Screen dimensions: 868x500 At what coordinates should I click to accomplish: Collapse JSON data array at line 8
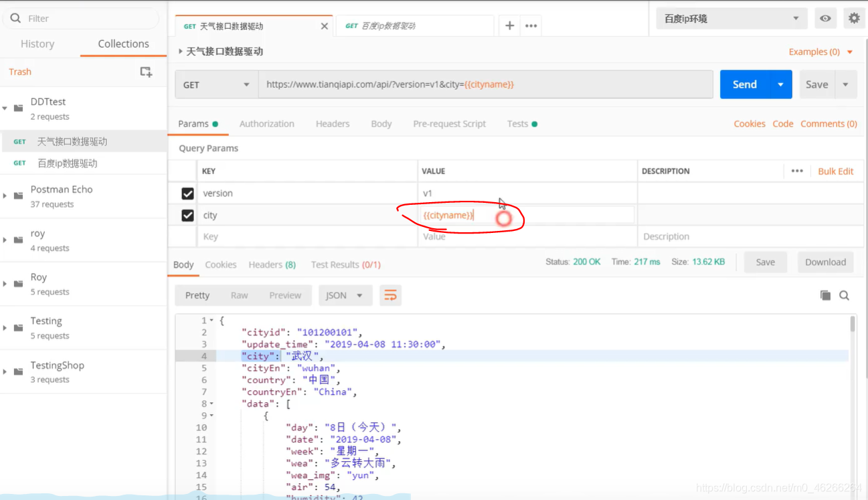coord(212,404)
